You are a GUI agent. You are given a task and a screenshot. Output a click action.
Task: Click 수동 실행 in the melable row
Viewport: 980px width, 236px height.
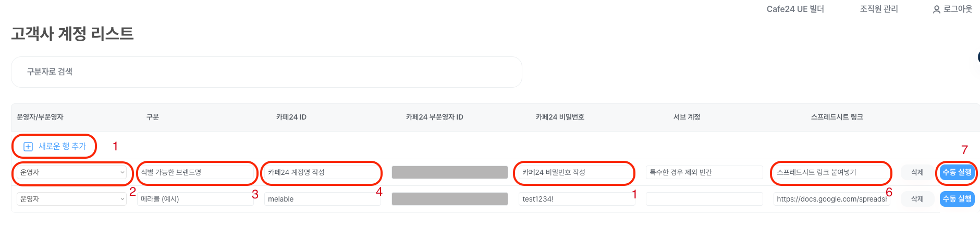[x=957, y=199]
